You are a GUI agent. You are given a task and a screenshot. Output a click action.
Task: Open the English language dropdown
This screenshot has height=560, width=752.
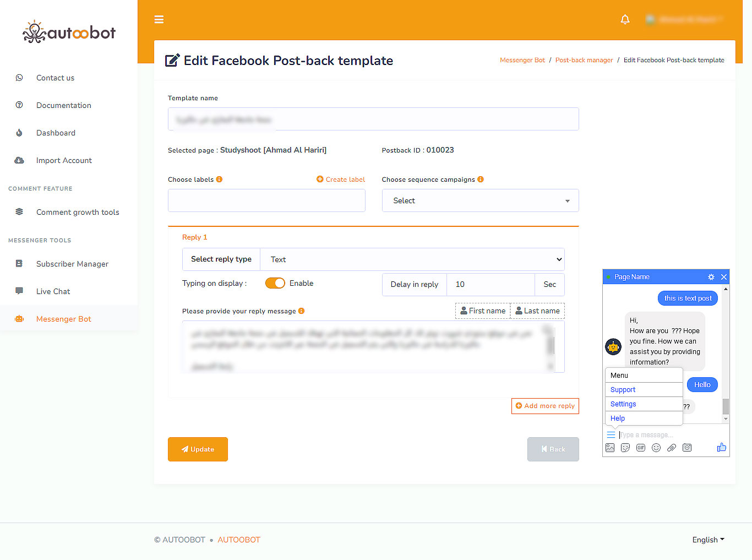[x=708, y=540]
